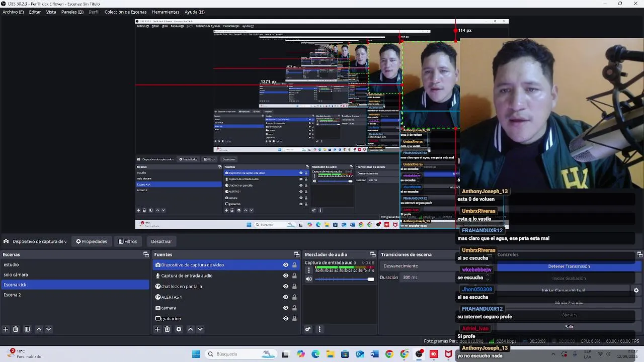644x362 pixels.
Task: Add a new source in Fuentes panel
Action: (x=157, y=329)
